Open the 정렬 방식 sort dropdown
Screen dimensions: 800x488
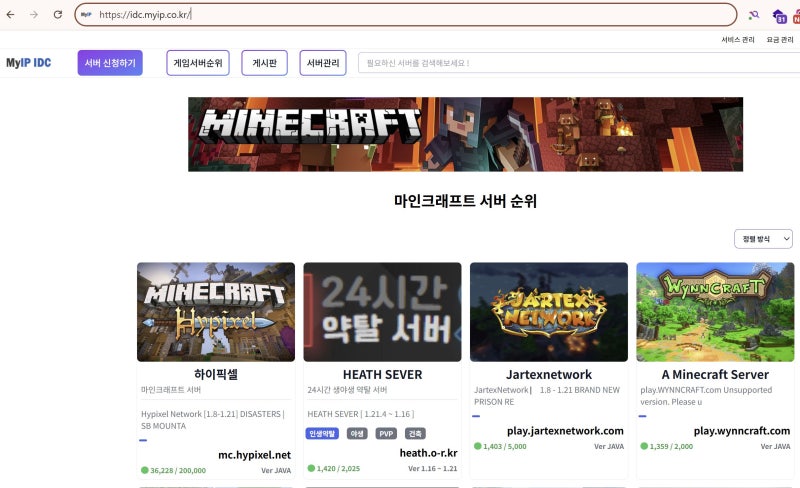(x=763, y=239)
